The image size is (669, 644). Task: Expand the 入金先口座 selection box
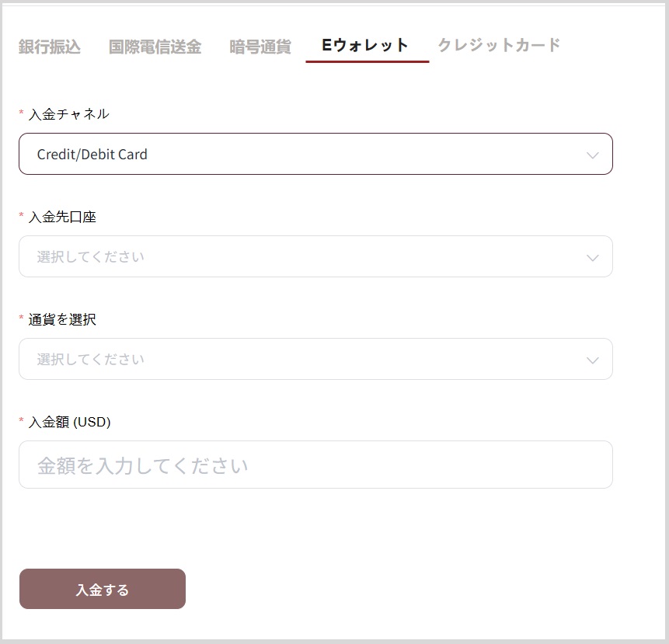(x=315, y=256)
